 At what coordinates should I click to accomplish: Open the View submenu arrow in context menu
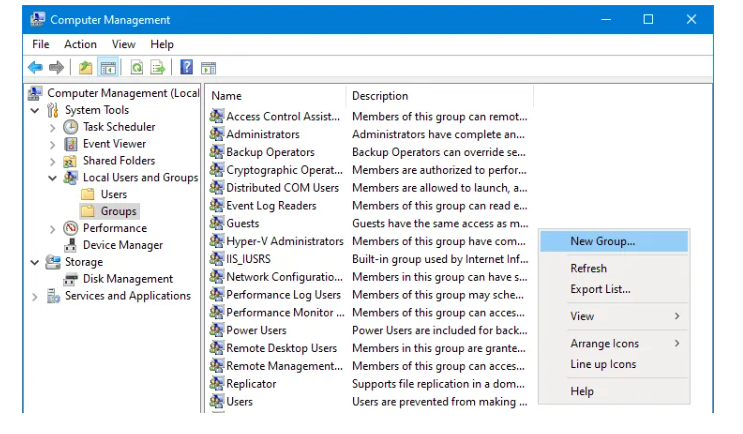click(677, 316)
